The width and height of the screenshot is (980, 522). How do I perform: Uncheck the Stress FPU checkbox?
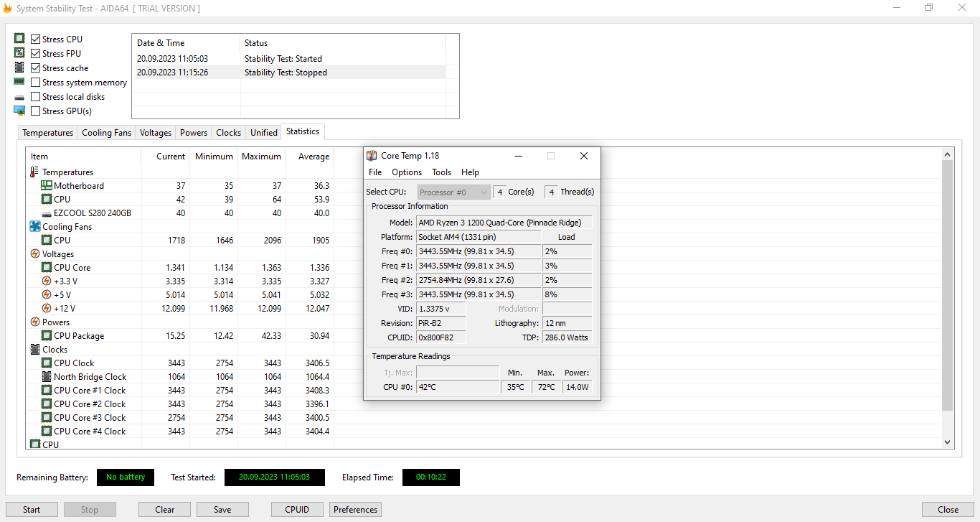point(36,54)
